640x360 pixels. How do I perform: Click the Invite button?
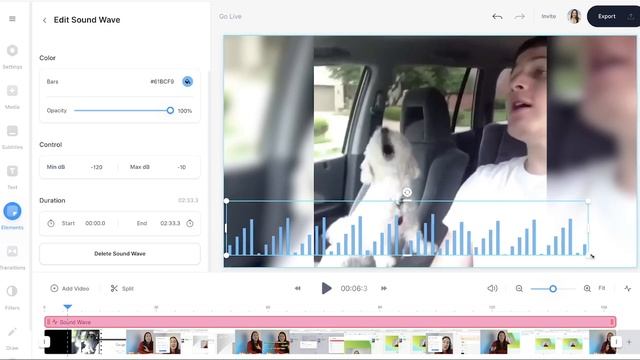tap(549, 16)
